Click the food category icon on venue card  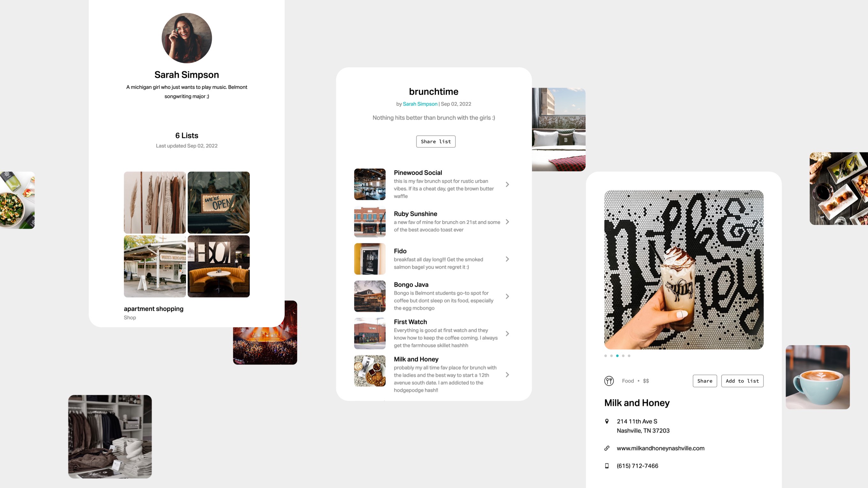click(609, 381)
